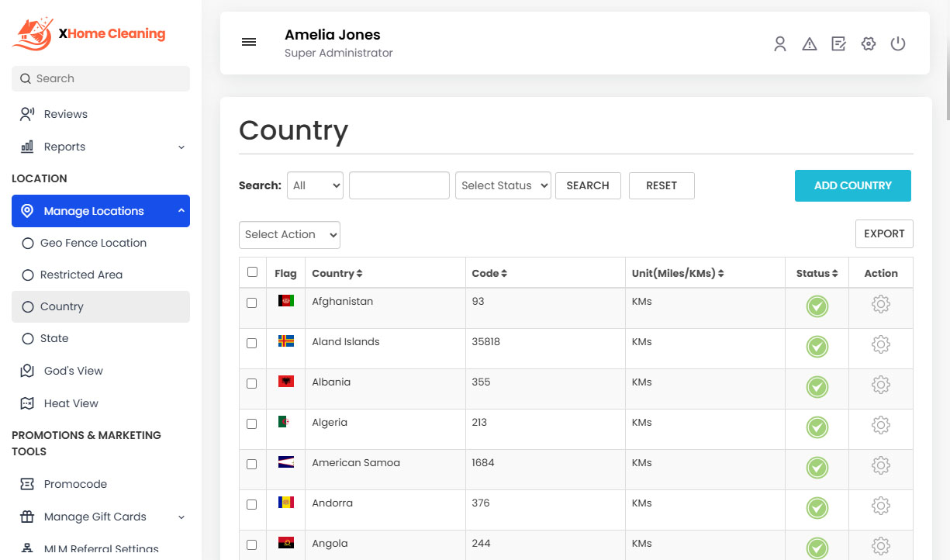Click the ADD COUNTRY button

pyautogui.click(x=852, y=186)
